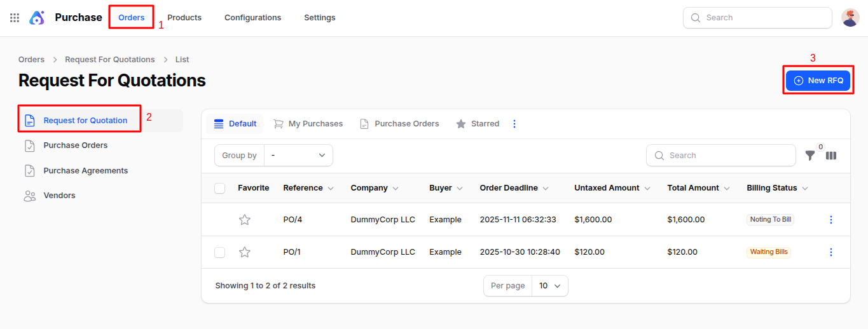Open the apps grid launcher icon
This screenshot has height=329, width=868.
[15, 18]
